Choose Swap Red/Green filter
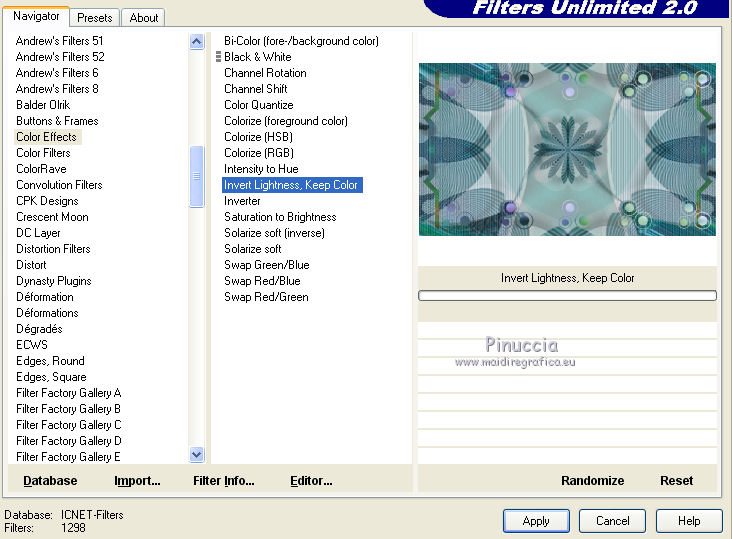The image size is (732, 539). coord(266,297)
